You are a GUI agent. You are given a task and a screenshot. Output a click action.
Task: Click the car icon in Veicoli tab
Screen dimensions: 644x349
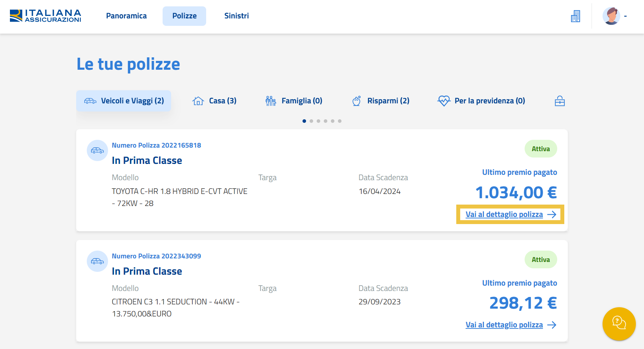[90, 101]
